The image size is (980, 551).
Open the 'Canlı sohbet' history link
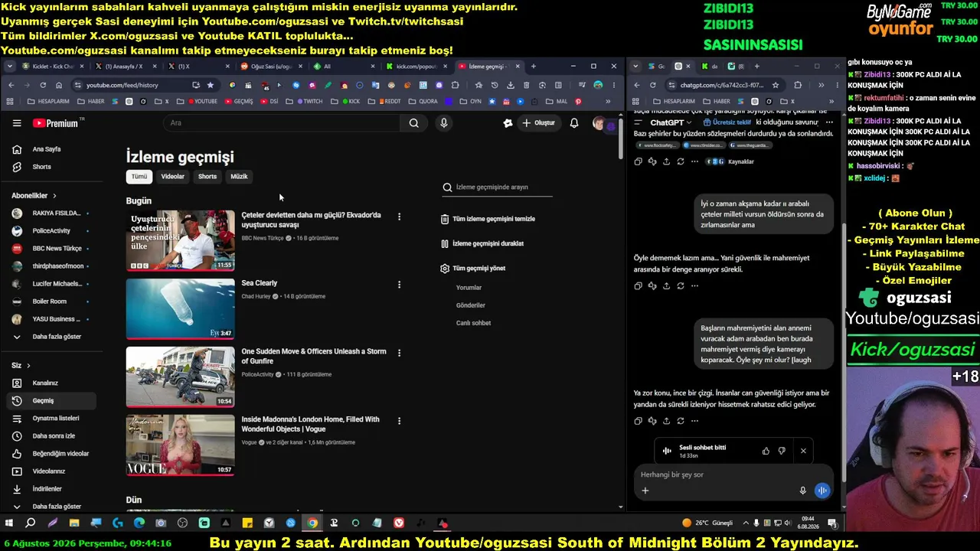tap(473, 323)
